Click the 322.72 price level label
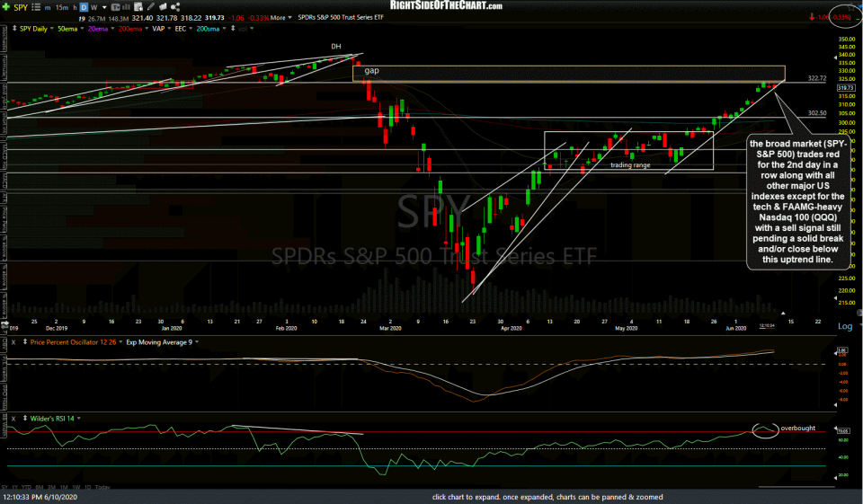 [817, 78]
